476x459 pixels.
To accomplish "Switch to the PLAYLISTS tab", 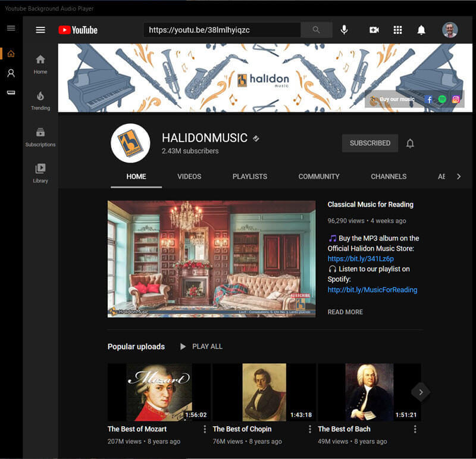I will pos(250,176).
